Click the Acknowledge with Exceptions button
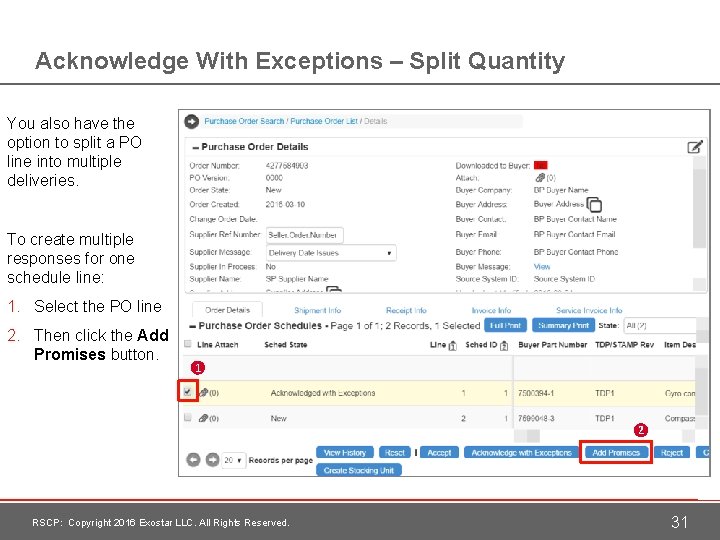720x540 pixels. (x=521, y=453)
